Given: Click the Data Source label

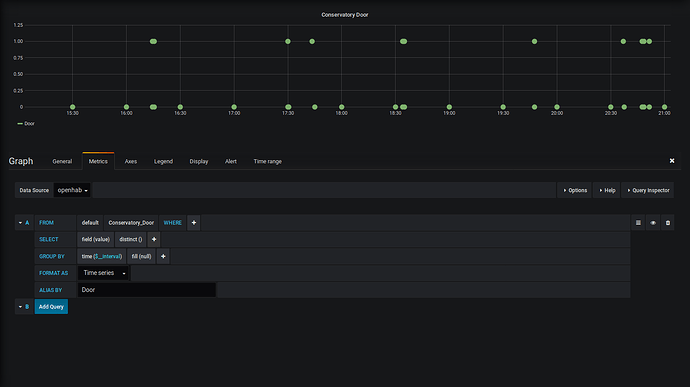Looking at the screenshot, I should (x=34, y=190).
